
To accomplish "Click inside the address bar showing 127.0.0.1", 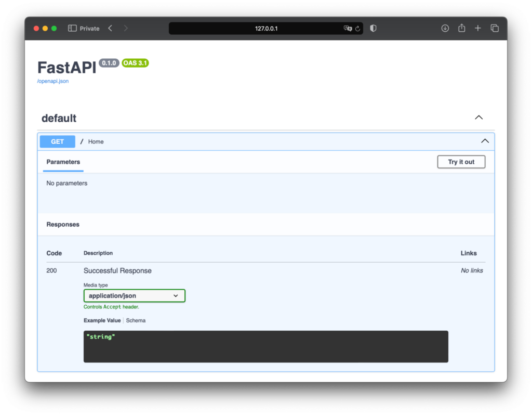I will 265,28.
